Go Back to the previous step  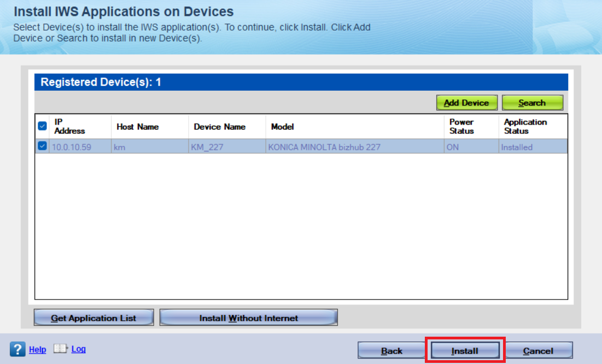coord(391,351)
